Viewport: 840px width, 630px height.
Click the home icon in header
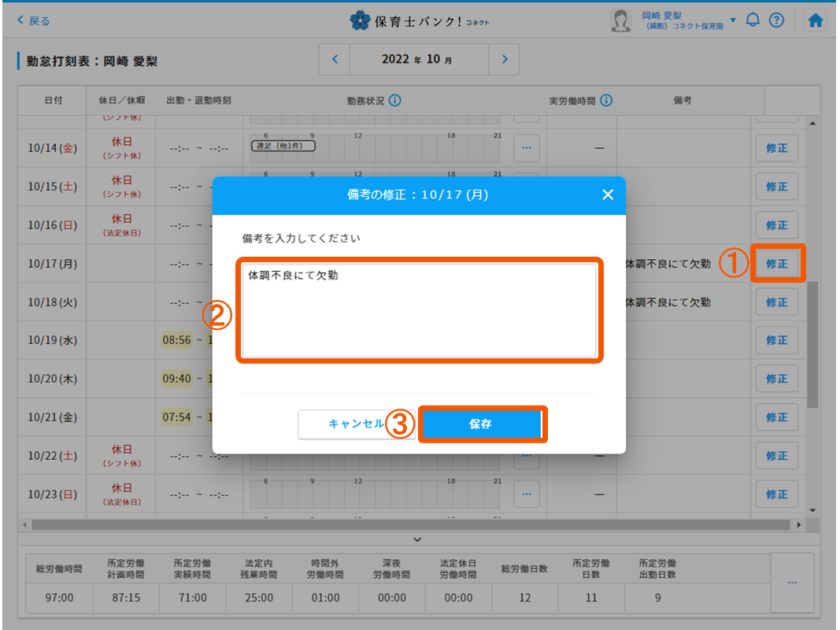[816, 21]
